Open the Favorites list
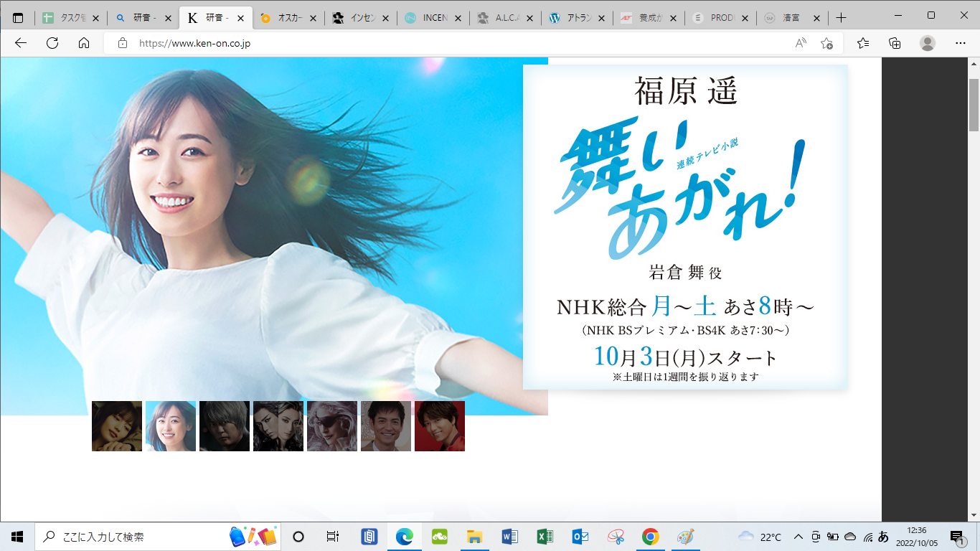980x551 pixels. coord(863,43)
